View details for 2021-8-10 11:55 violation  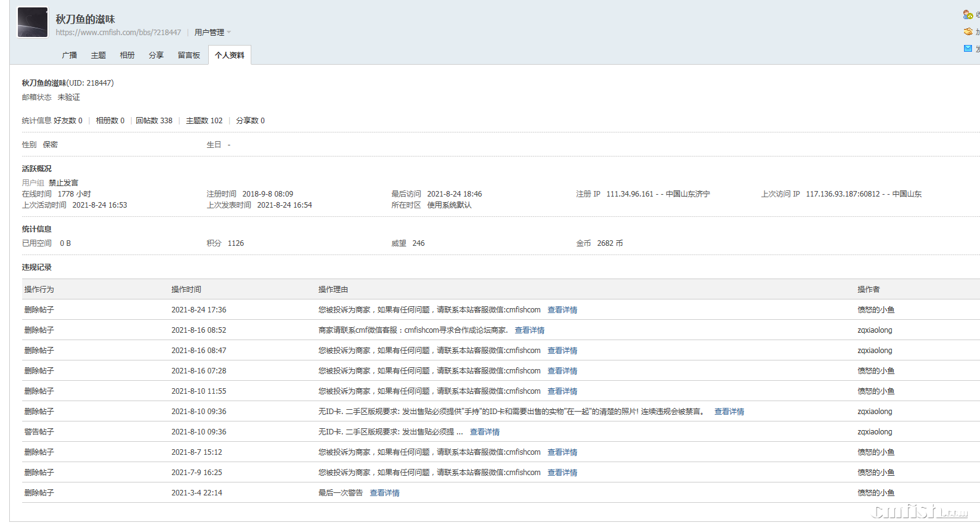point(562,391)
